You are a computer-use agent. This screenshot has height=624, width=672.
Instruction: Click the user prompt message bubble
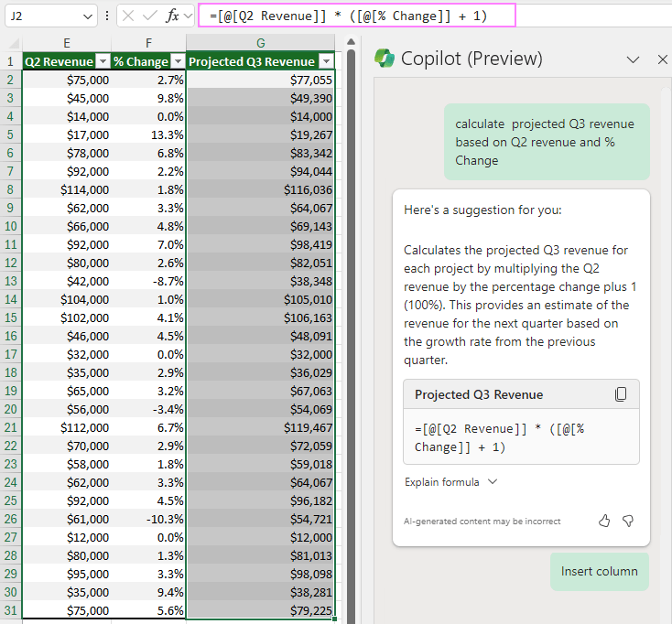[547, 142]
